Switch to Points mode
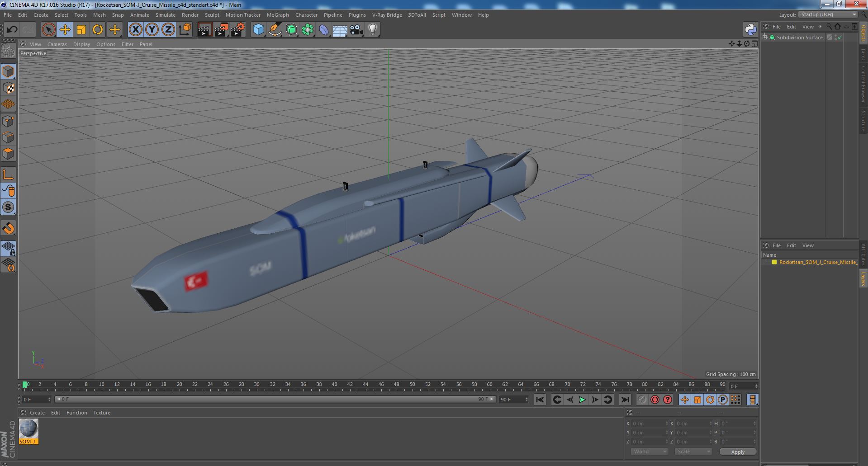The image size is (868, 466). coord(8,121)
